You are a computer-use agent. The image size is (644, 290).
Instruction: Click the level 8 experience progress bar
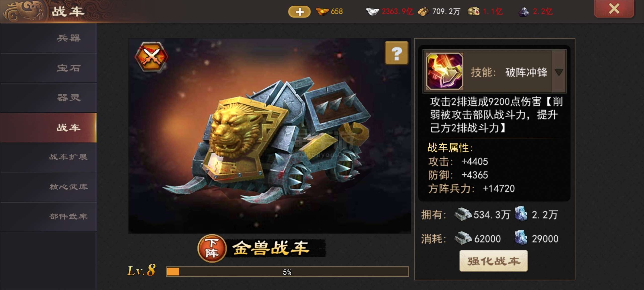pos(287,272)
